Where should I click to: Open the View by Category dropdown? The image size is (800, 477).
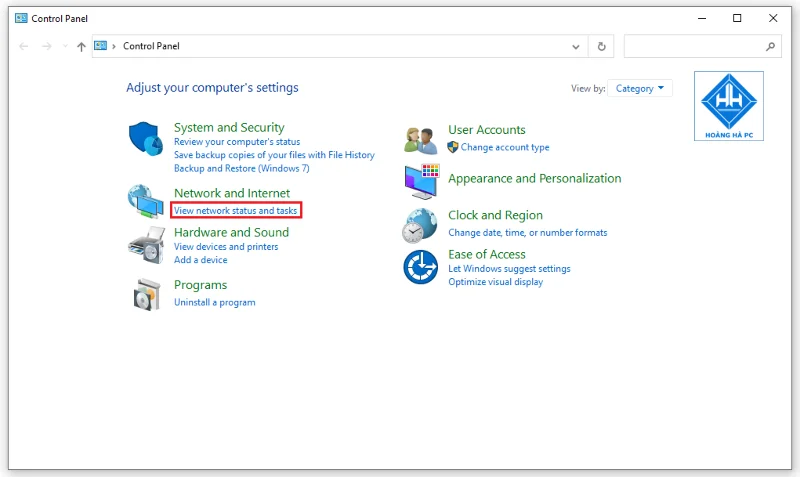point(640,88)
